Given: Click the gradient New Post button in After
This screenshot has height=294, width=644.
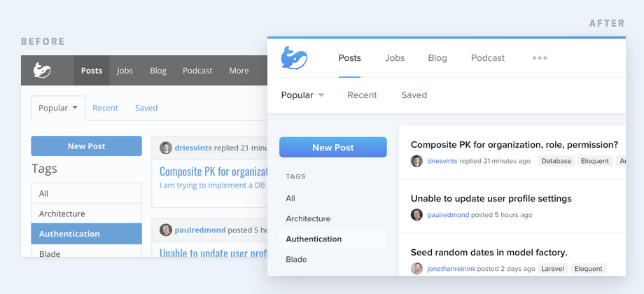Looking at the screenshot, I should pyautogui.click(x=333, y=148).
